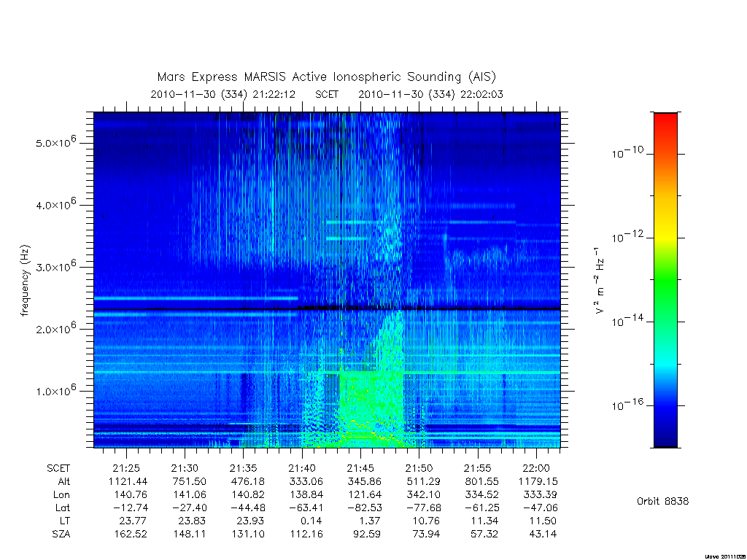The width and height of the screenshot is (747, 560).
Task: Click the 5.0×10^6 frequency tick label
Action: [x=55, y=142]
